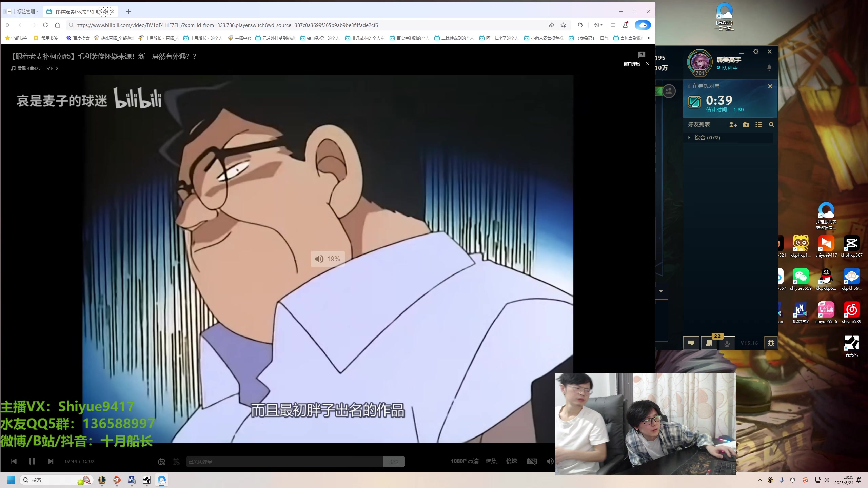Close the 窗口弹出 tip

(x=648, y=64)
